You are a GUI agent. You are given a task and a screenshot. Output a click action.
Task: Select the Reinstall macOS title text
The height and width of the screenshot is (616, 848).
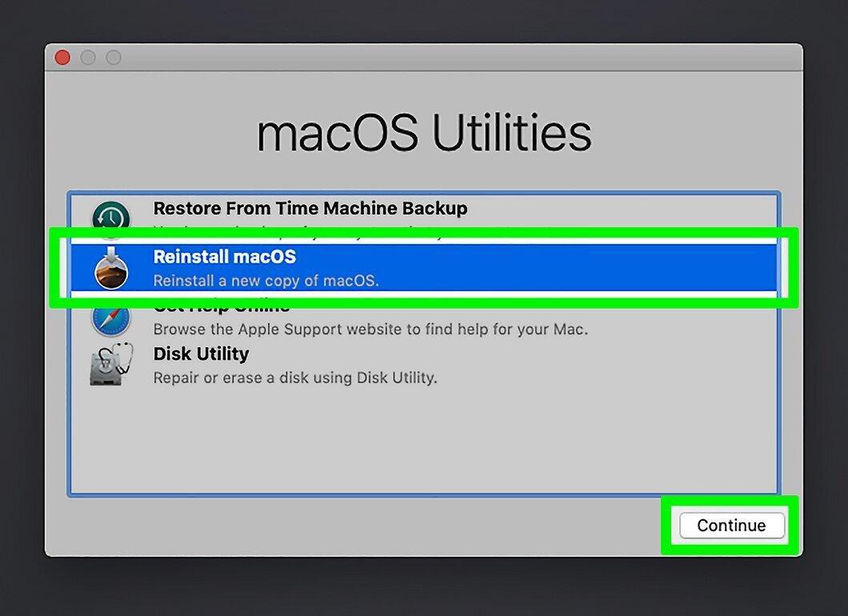coord(225,256)
